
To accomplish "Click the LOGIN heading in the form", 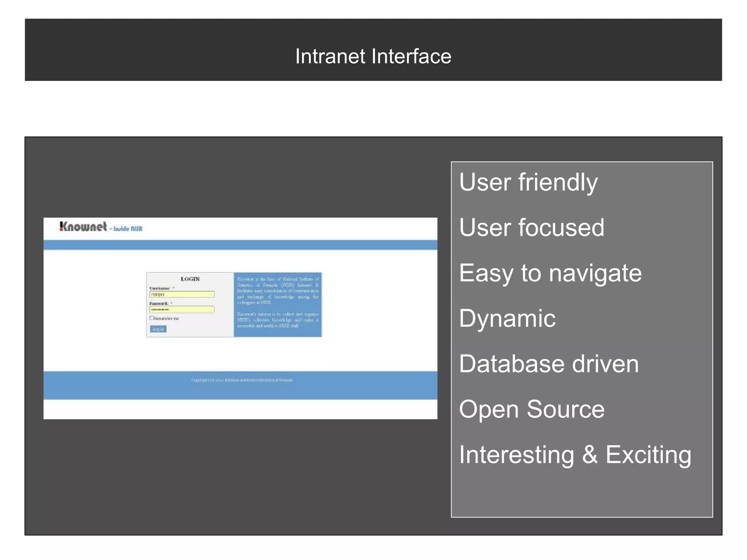I will (x=190, y=279).
